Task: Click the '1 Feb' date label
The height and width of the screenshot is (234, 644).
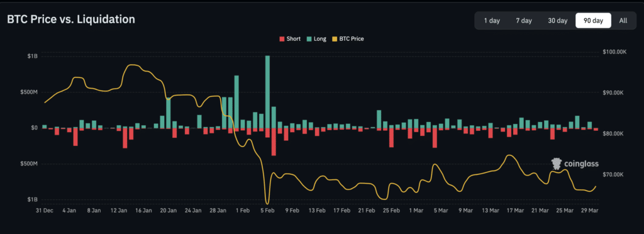Action: [243, 210]
